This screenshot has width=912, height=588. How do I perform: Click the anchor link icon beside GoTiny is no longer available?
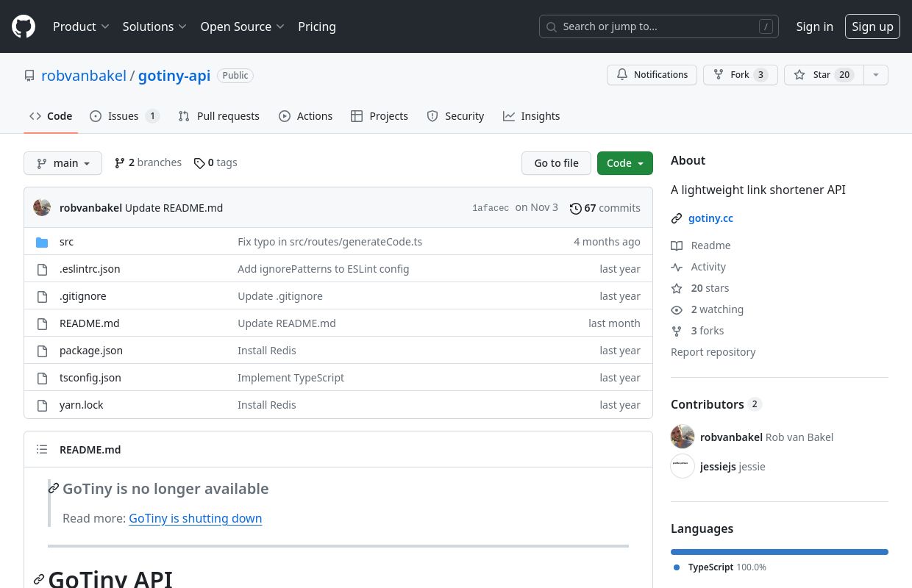coord(54,489)
